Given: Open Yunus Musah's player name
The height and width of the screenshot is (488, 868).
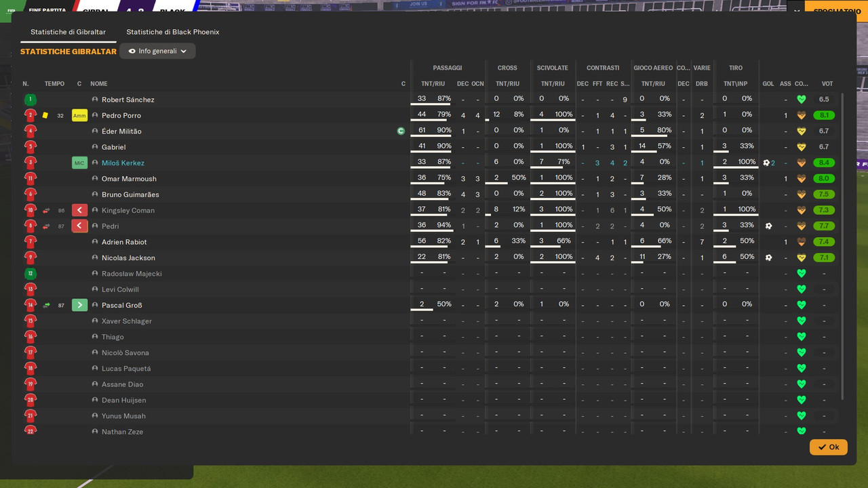Looking at the screenshot, I should point(123,416).
